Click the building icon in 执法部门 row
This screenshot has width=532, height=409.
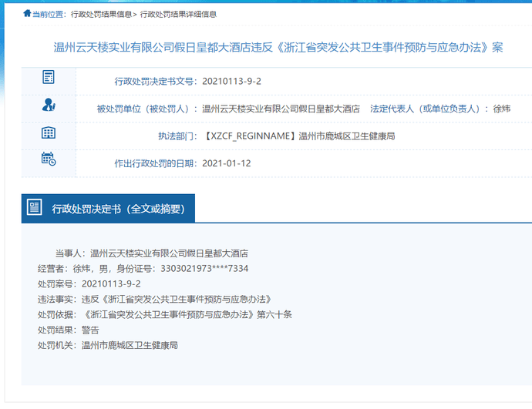[x=49, y=132]
